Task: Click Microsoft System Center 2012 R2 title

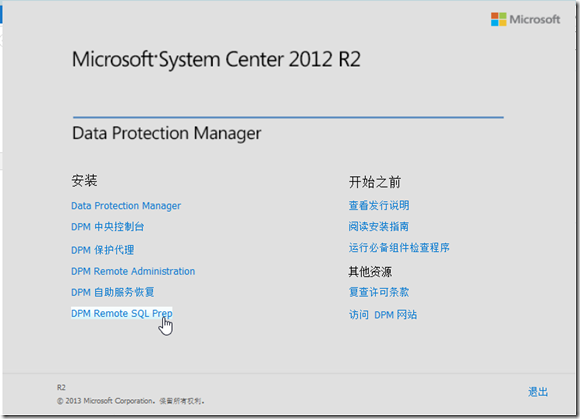Action: (216, 59)
